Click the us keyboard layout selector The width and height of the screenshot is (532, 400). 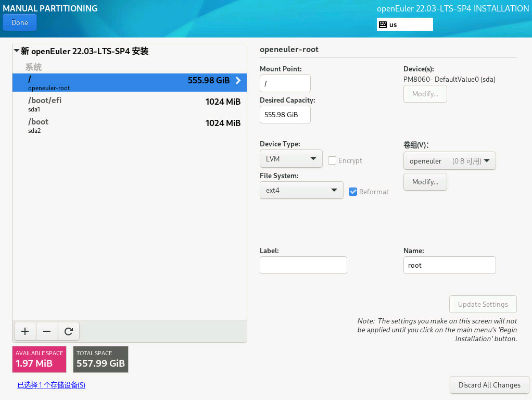pos(405,24)
